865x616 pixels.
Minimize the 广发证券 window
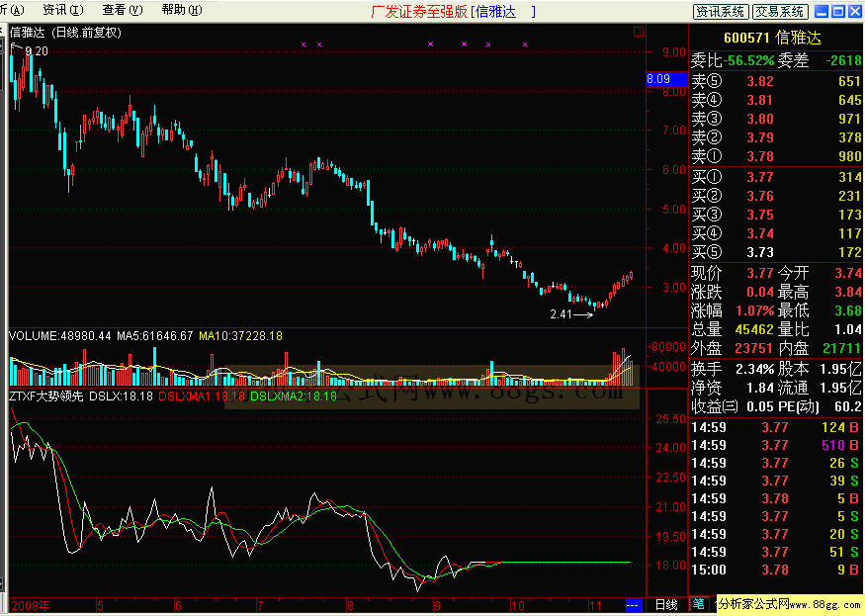pyautogui.click(x=822, y=11)
